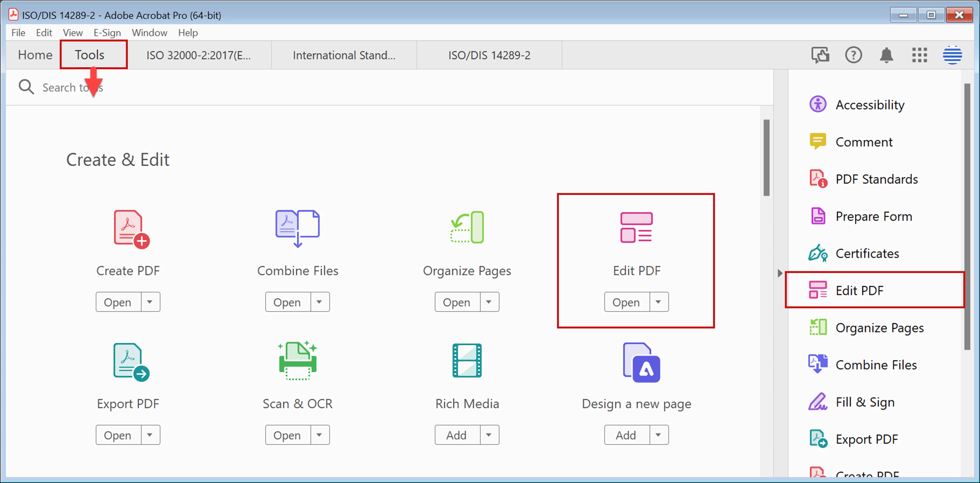Screen dimensions: 980x483
Task: Select the Scan & OCR icon
Action: coord(298,361)
